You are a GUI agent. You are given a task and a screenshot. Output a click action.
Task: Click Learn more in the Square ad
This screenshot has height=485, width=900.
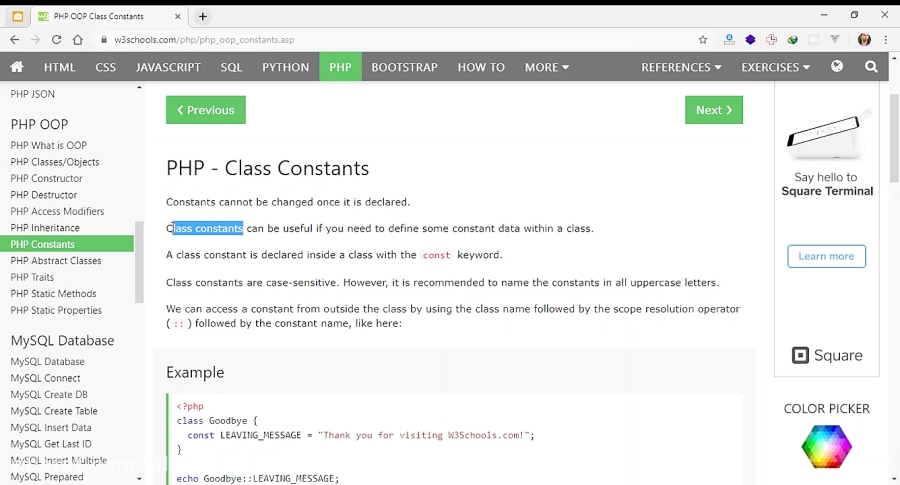(826, 256)
